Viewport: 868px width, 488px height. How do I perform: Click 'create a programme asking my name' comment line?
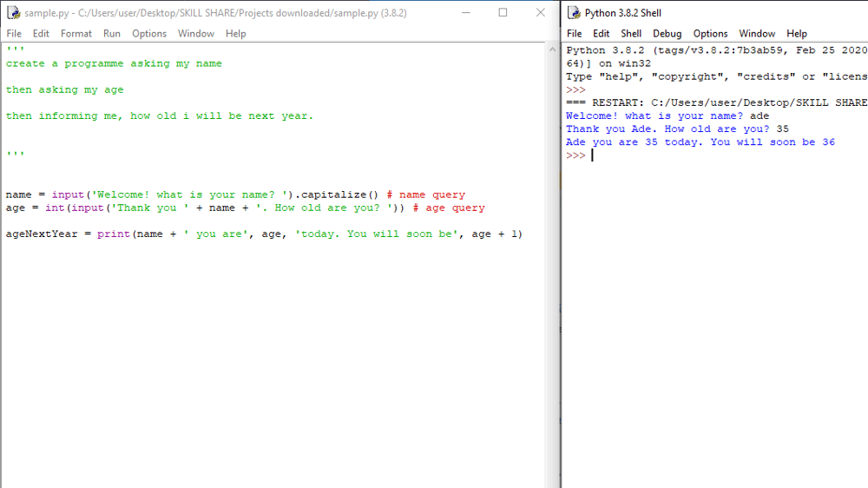114,63
